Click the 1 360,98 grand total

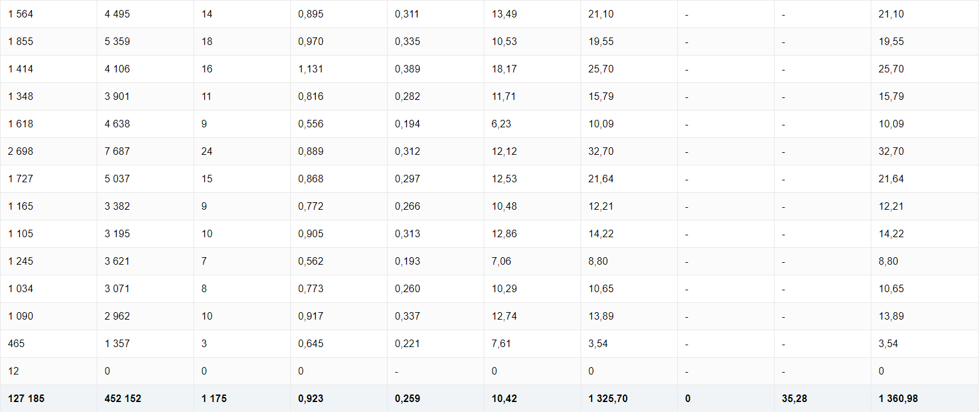pyautogui.click(x=925, y=398)
